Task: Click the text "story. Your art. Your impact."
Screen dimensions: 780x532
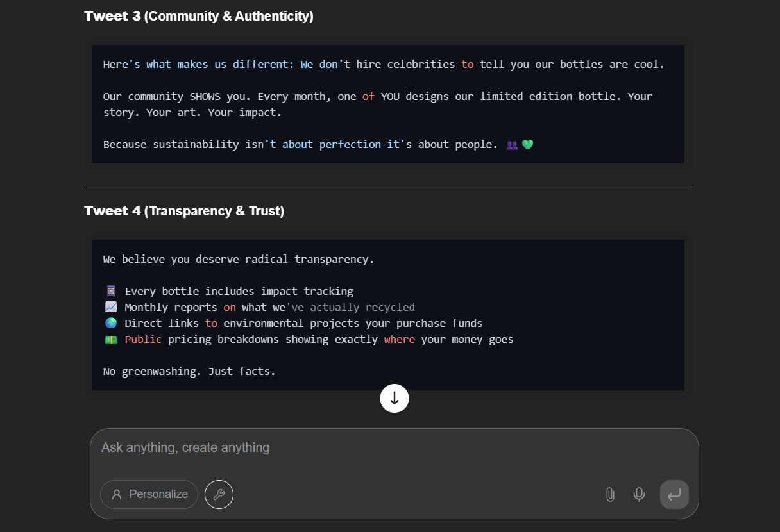Action: 192,112
